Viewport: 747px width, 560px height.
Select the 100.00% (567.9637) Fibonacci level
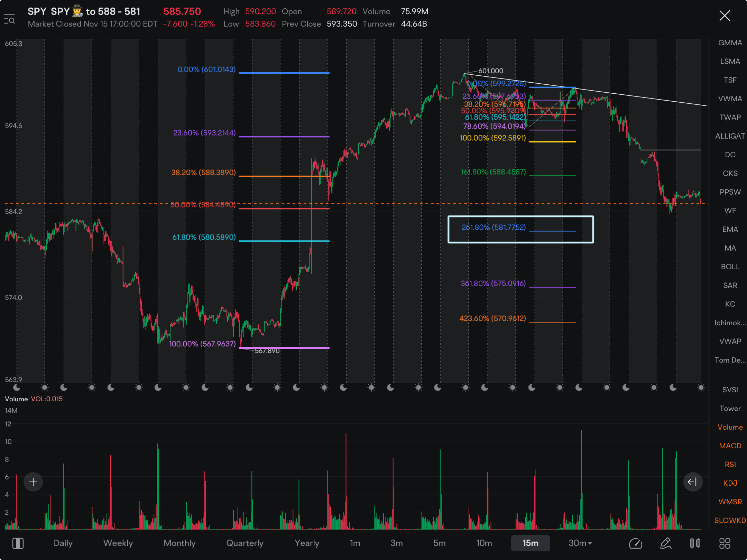[x=202, y=344]
